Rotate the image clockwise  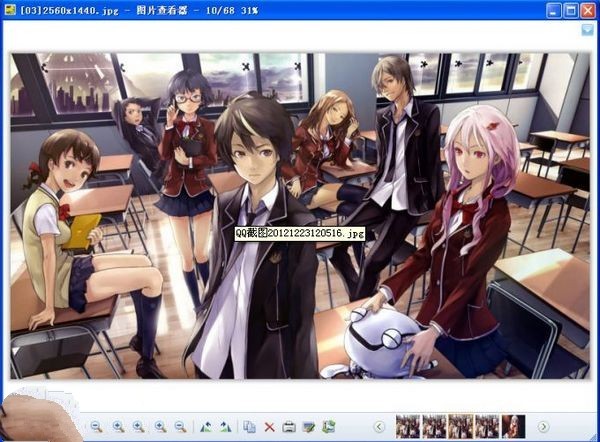226,426
